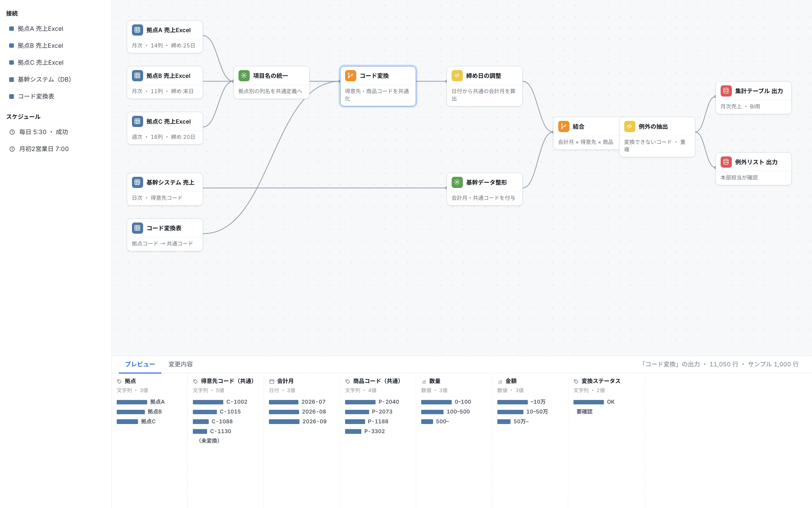
Task: Click the calendar icon in 会計月 column header
Action: pyautogui.click(x=271, y=381)
